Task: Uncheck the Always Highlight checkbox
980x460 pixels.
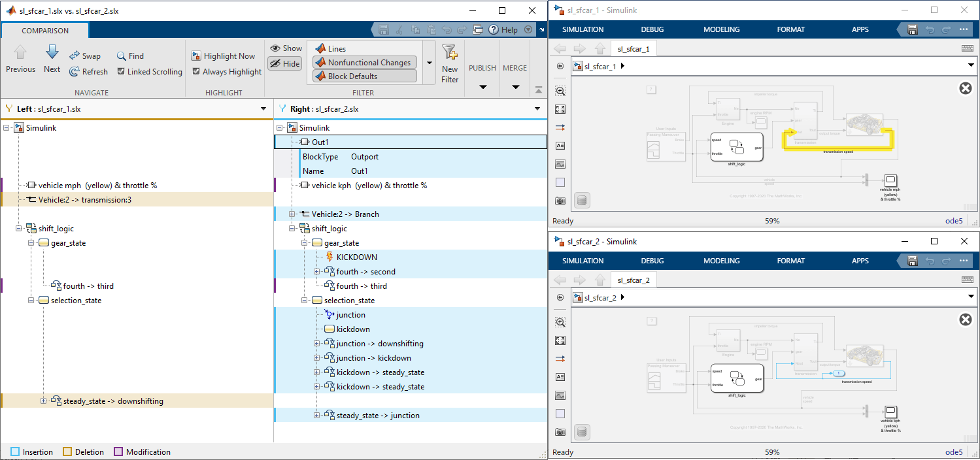Action: [x=197, y=72]
